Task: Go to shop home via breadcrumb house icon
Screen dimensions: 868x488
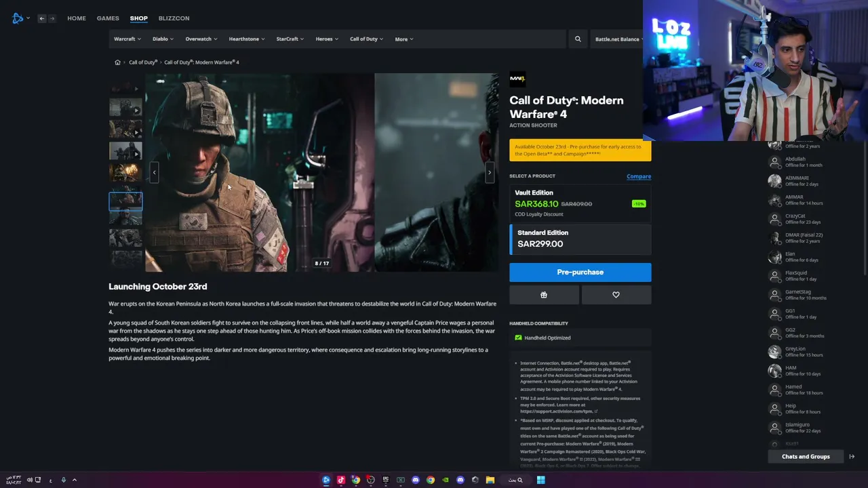Action: pyautogui.click(x=117, y=62)
